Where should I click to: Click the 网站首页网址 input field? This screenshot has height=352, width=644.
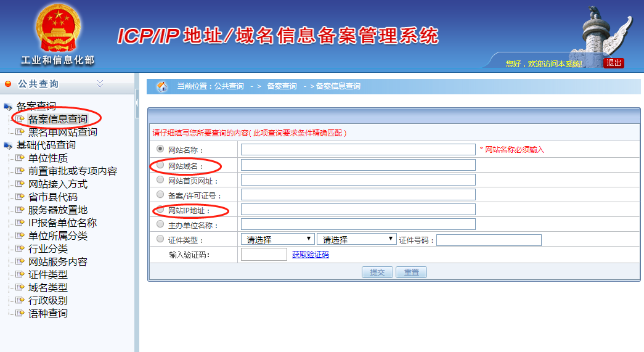(x=358, y=179)
